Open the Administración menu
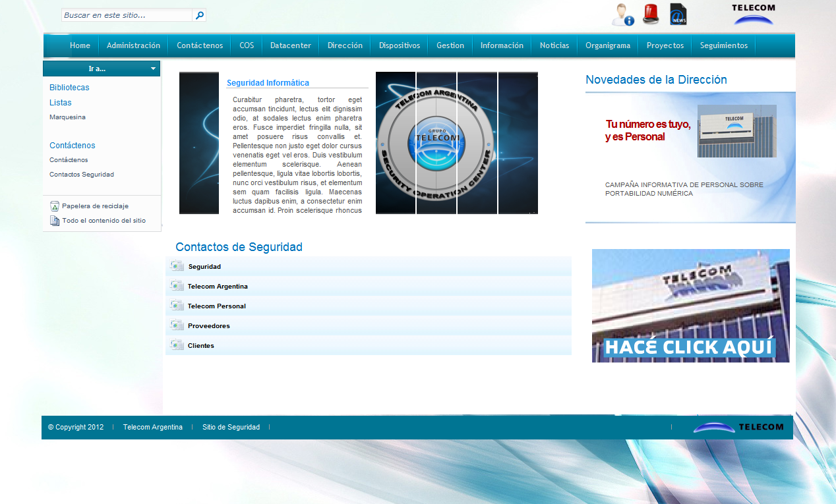 133,45
